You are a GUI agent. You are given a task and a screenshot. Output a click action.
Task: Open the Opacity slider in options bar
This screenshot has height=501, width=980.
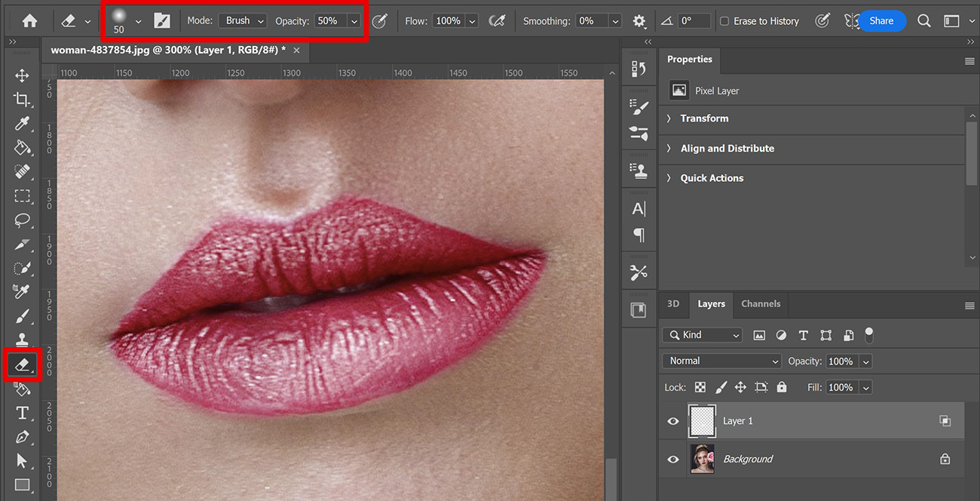(354, 20)
